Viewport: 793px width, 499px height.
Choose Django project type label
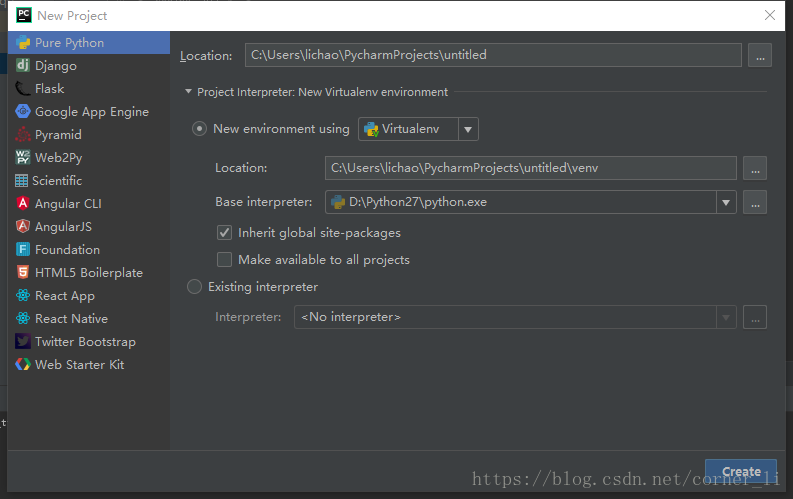coord(56,66)
